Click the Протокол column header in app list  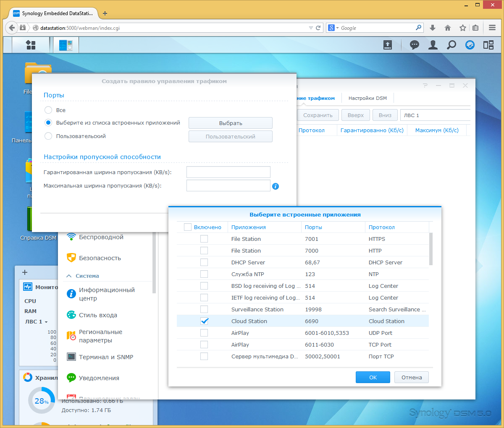pyautogui.click(x=397, y=227)
